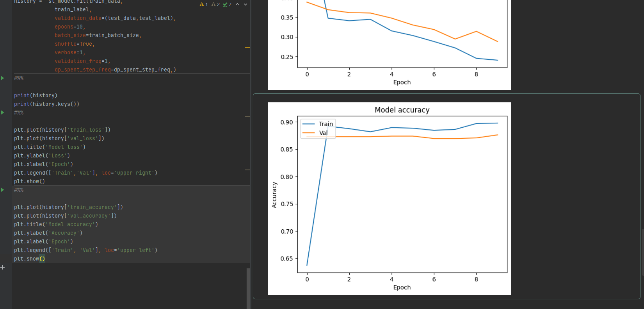Viewport: 644px width, 309px height.
Task: Click the validation_freq=1 argument line
Action: click(x=82, y=61)
